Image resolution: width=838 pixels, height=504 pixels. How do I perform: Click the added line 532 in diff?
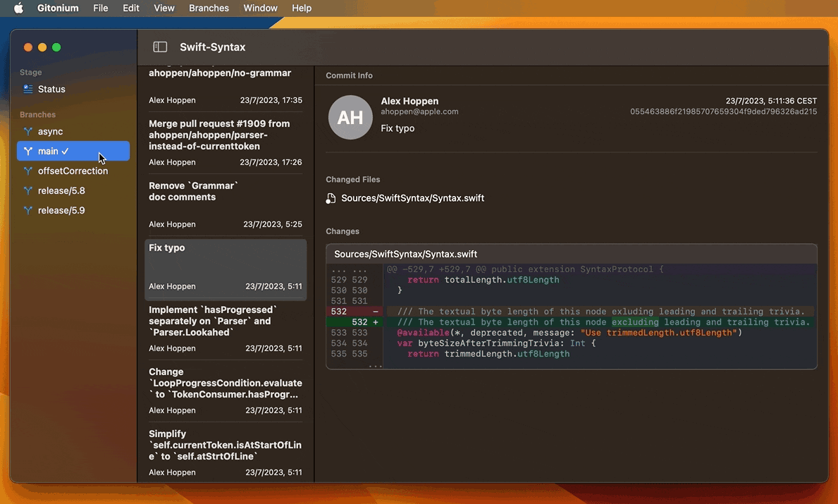coord(572,322)
